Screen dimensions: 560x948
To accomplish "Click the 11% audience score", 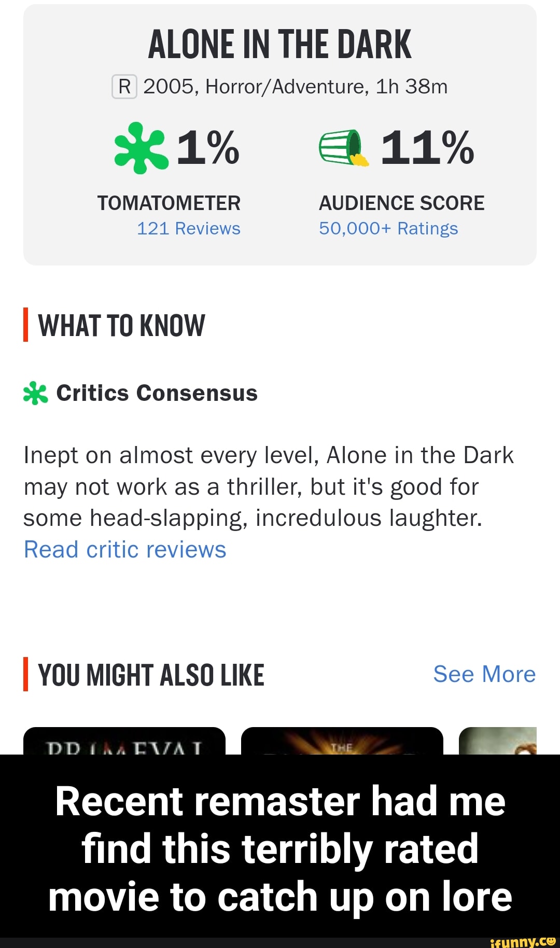I will (x=427, y=148).
